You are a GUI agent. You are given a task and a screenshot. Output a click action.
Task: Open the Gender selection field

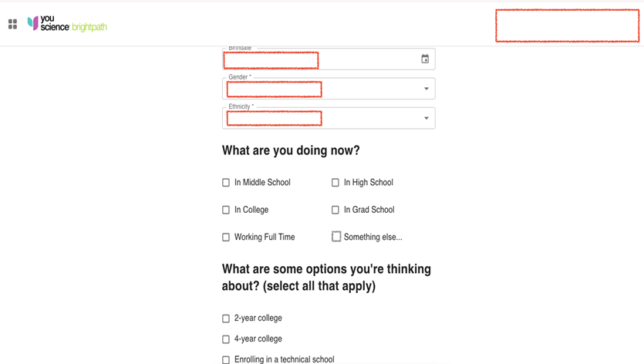[x=329, y=89]
